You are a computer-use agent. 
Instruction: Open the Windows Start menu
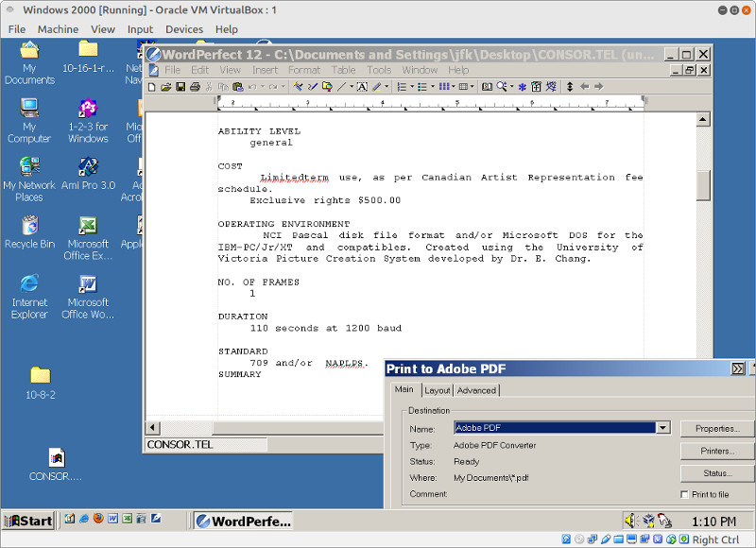28,521
